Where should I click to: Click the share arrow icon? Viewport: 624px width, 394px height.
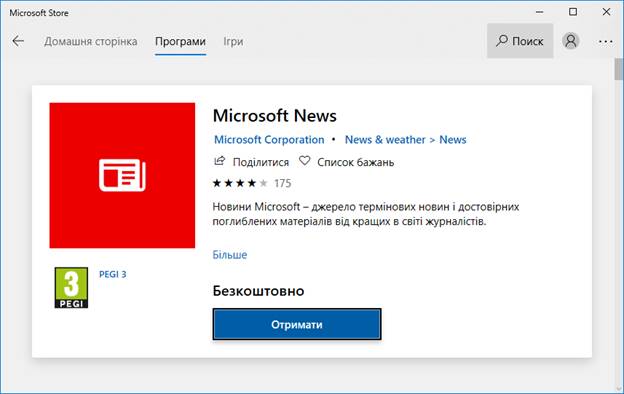tap(219, 161)
